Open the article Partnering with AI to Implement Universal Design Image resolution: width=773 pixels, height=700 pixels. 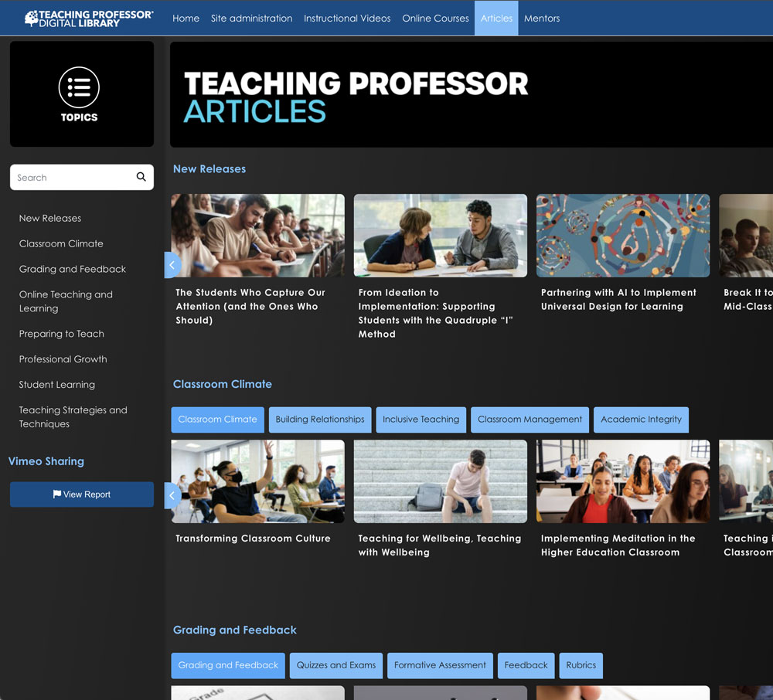(622, 236)
